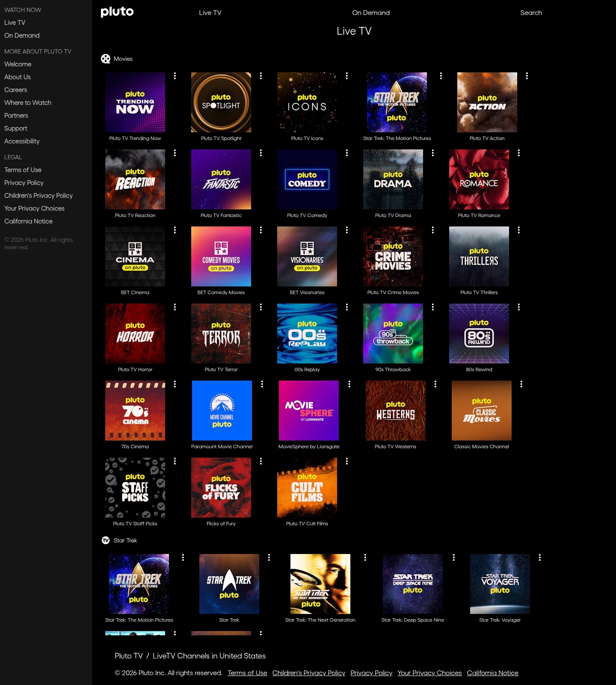Viewport: 616px width, 685px height.
Task: Open three-dot menu for Pluto TV Reaction
Action: [175, 153]
